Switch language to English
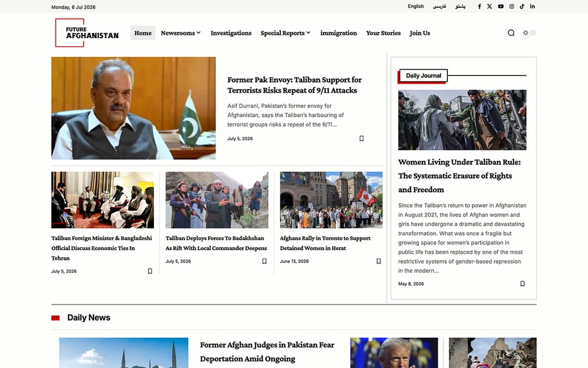 pyautogui.click(x=416, y=6)
